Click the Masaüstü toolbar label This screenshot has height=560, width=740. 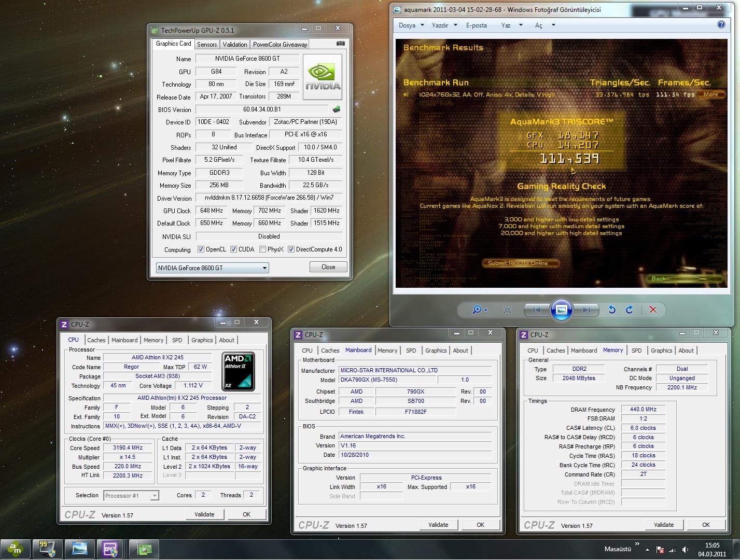pos(618,549)
